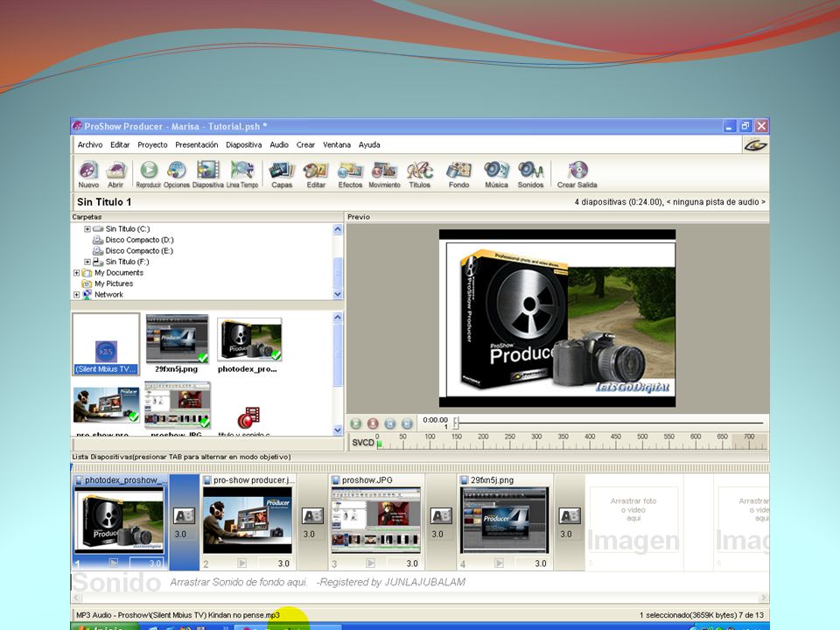
Task: Click transition icon after proshow.JPG slide
Action: point(441,516)
